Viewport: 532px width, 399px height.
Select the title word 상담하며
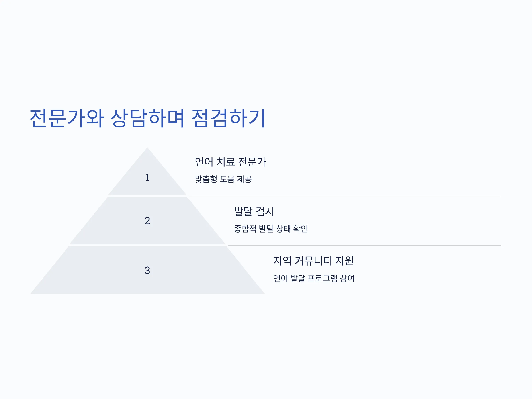147,118
